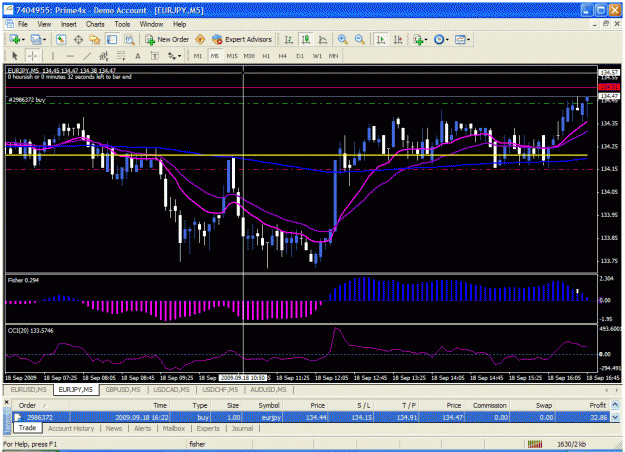625x452 pixels.
Task: Switch timeframe to MN
Action: 333,56
